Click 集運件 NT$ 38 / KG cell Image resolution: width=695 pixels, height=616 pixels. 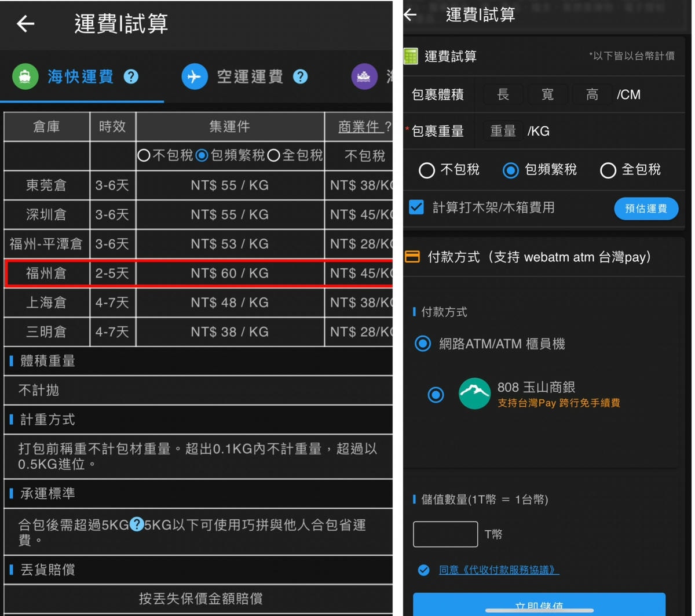[230, 332]
